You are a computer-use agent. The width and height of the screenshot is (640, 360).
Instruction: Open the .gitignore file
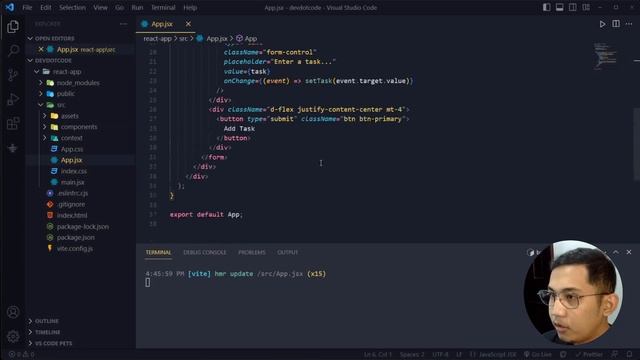tap(71, 204)
